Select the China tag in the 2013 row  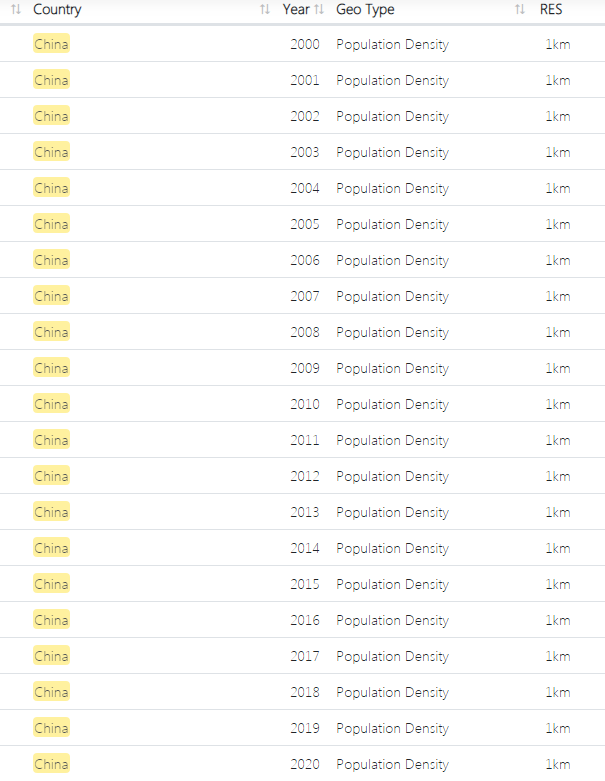pos(51,512)
